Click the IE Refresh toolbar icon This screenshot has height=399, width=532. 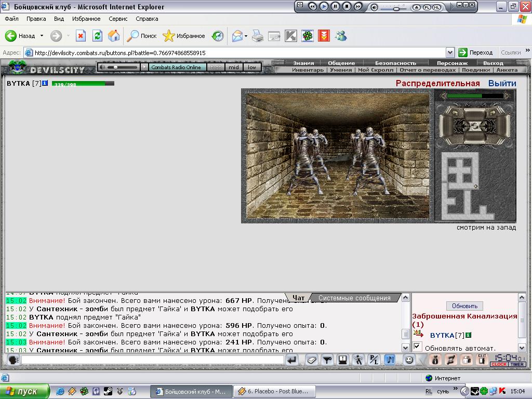tap(97, 36)
